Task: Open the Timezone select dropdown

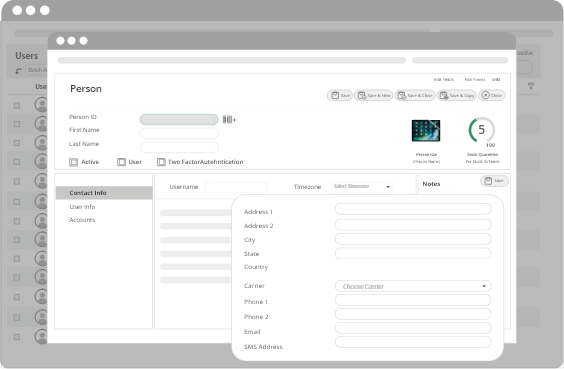Action: [362, 186]
